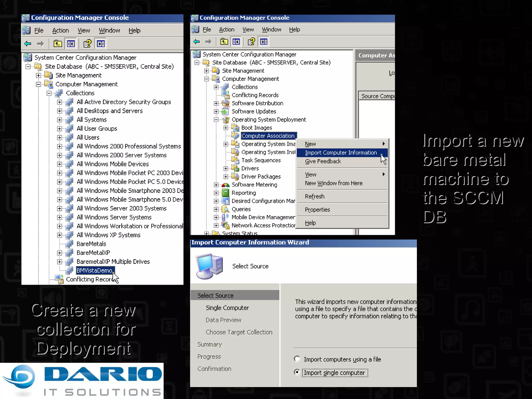Expand Software Distribution node
Viewport: 532px width, 399px height.
pos(216,103)
